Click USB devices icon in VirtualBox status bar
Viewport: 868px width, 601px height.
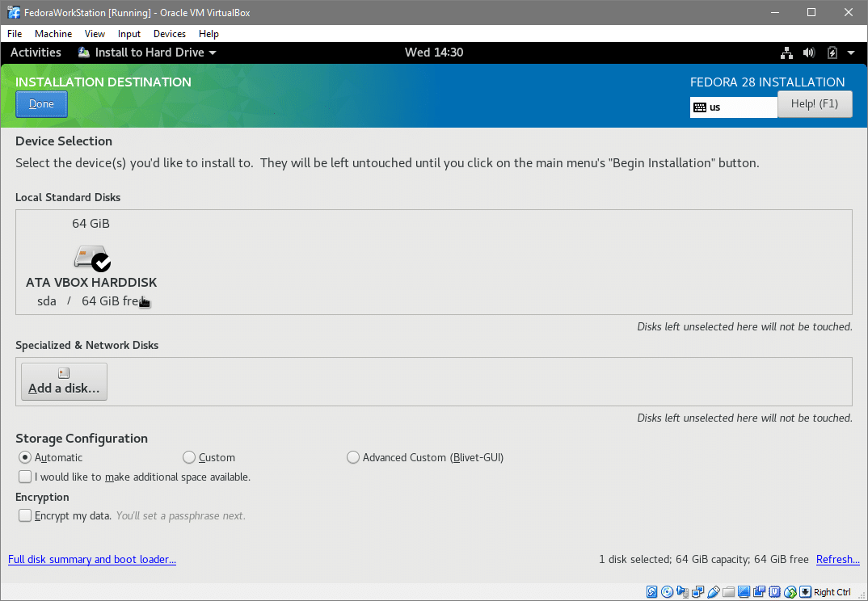point(714,591)
